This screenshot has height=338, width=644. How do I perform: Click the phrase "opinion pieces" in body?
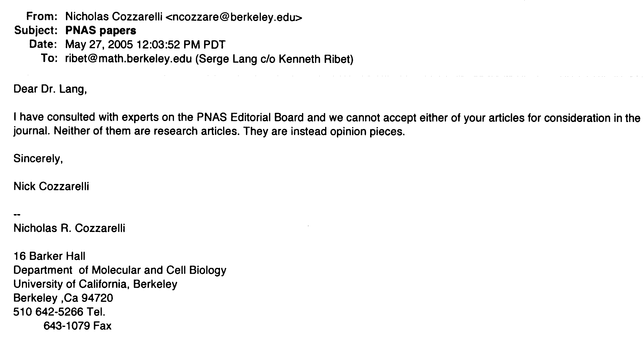pos(367,131)
